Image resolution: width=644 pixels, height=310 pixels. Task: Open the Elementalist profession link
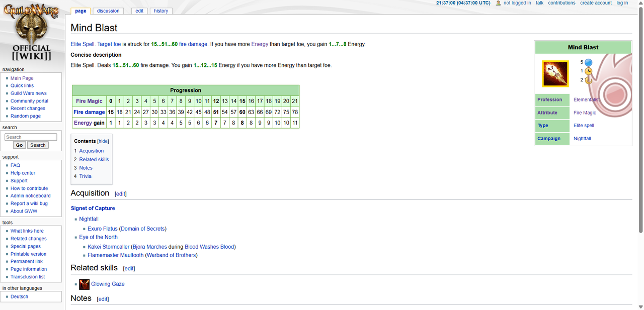click(x=587, y=99)
